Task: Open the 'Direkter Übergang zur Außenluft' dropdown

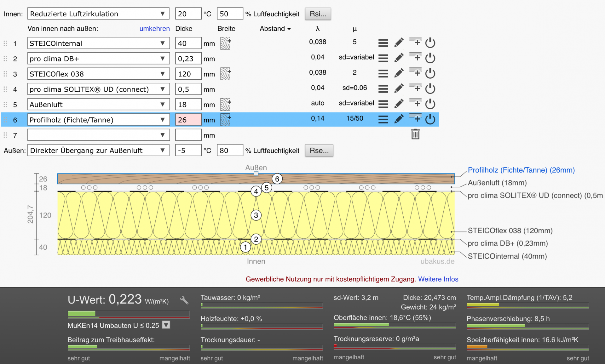Action: coord(98,151)
